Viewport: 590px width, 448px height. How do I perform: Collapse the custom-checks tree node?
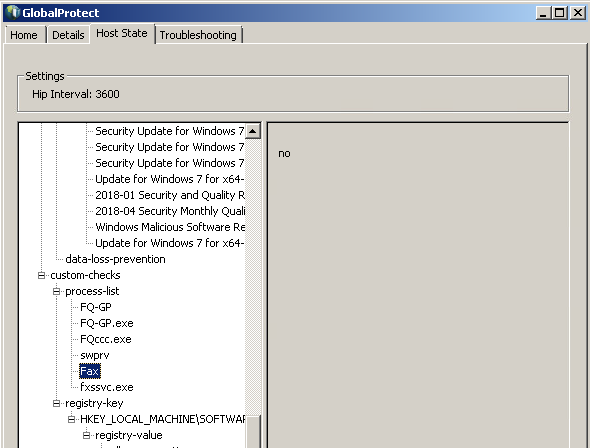coord(41,275)
